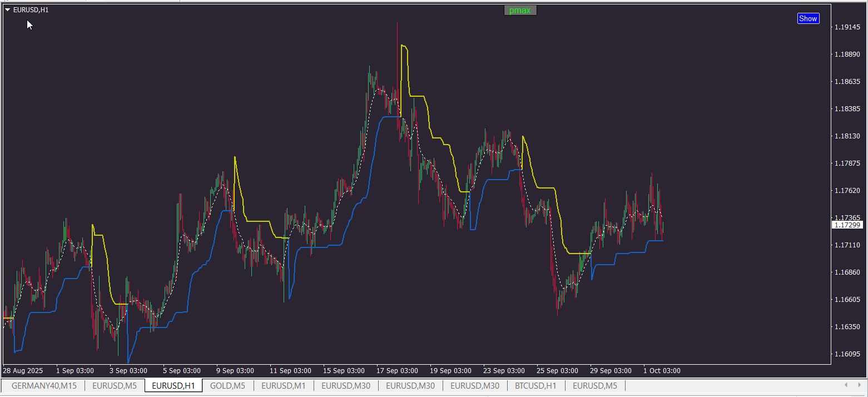The image size is (868, 397).
Task: Click the 1.18130 price scale label
Action: coord(849,136)
